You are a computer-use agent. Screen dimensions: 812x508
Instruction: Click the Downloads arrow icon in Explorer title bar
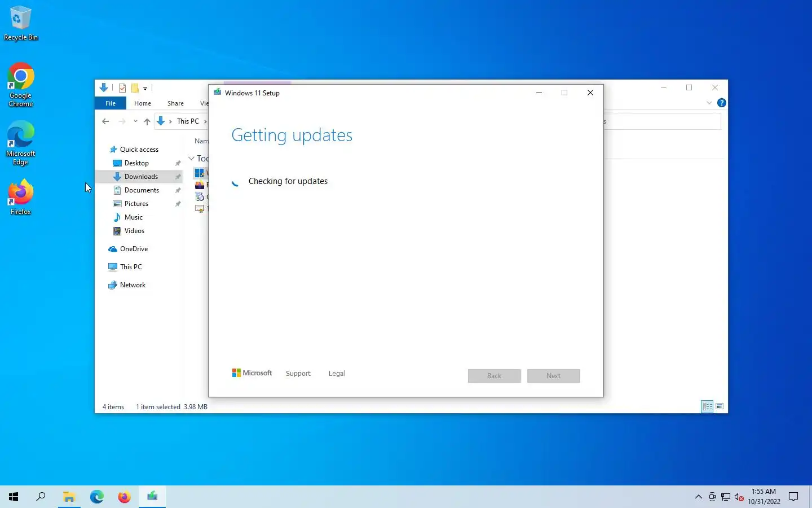click(104, 87)
